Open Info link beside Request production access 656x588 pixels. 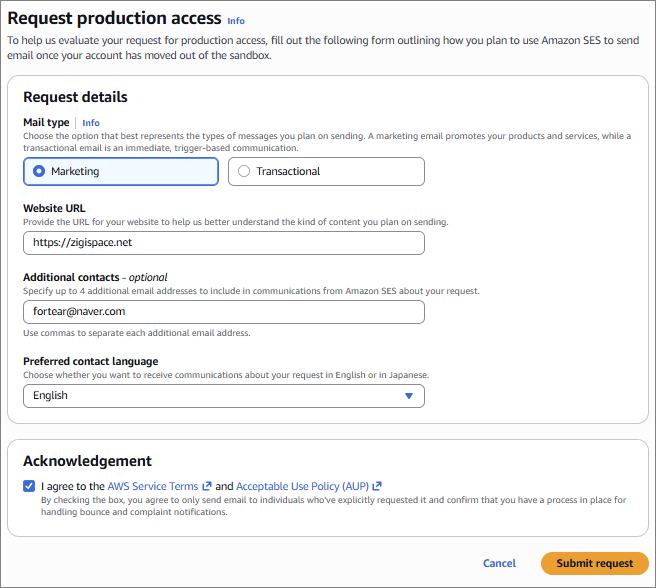pos(235,20)
